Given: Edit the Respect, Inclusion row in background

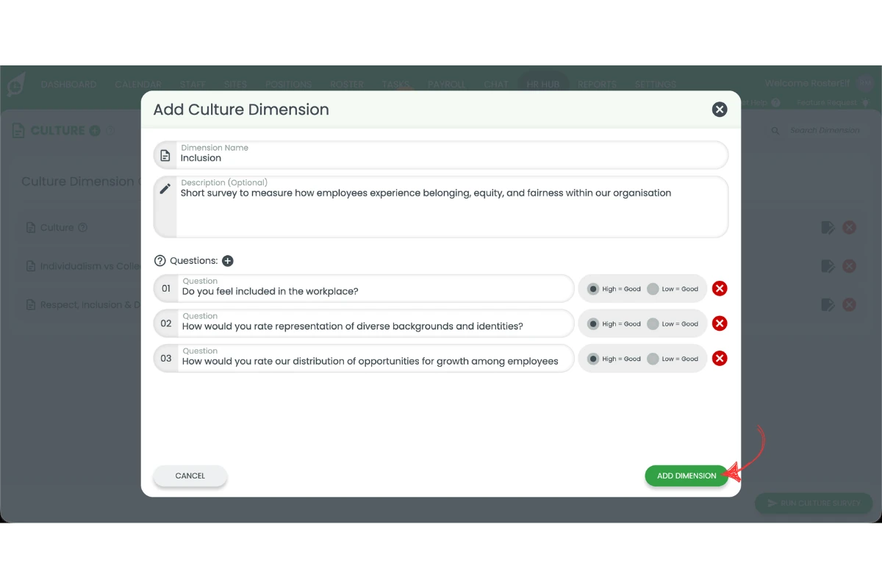Looking at the screenshot, I should pyautogui.click(x=828, y=304).
